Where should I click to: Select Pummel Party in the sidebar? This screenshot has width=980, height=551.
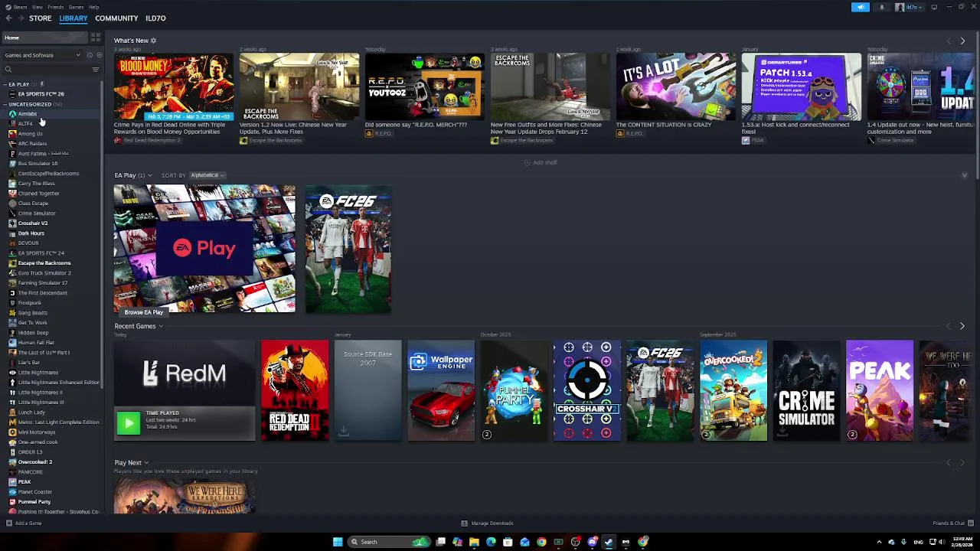click(34, 501)
